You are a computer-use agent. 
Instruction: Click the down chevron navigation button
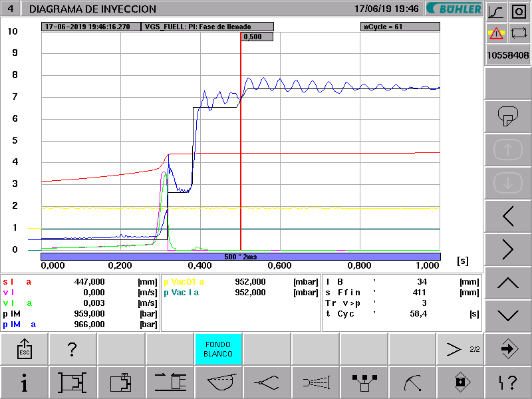pos(508,315)
